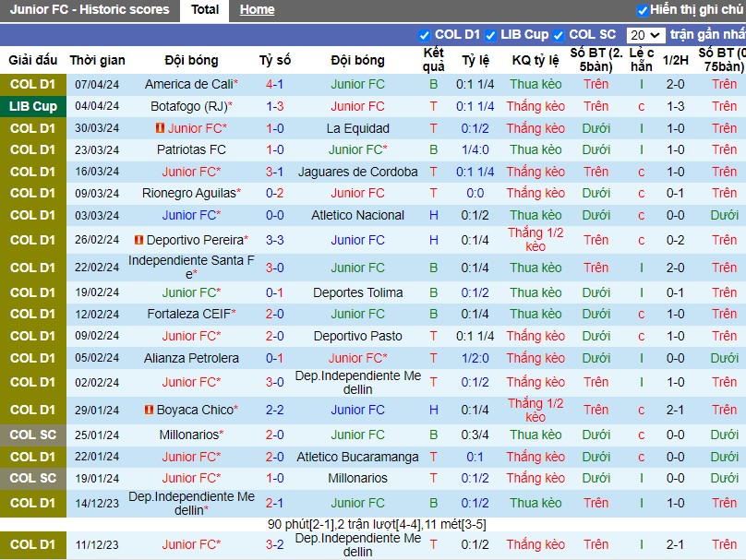Click odds 0:3/4 in Millonarios 25/01/24 row
Viewport: 746px width, 560px height.
click(x=475, y=435)
